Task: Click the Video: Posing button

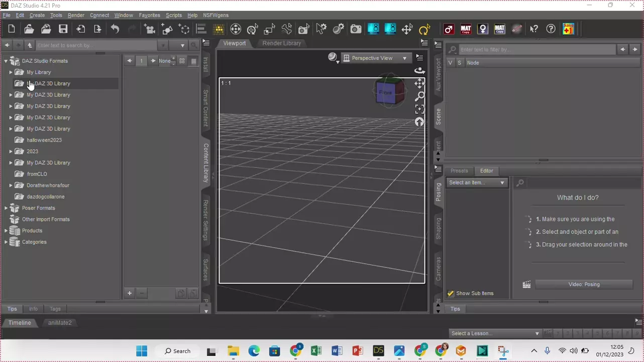Action: (584, 285)
